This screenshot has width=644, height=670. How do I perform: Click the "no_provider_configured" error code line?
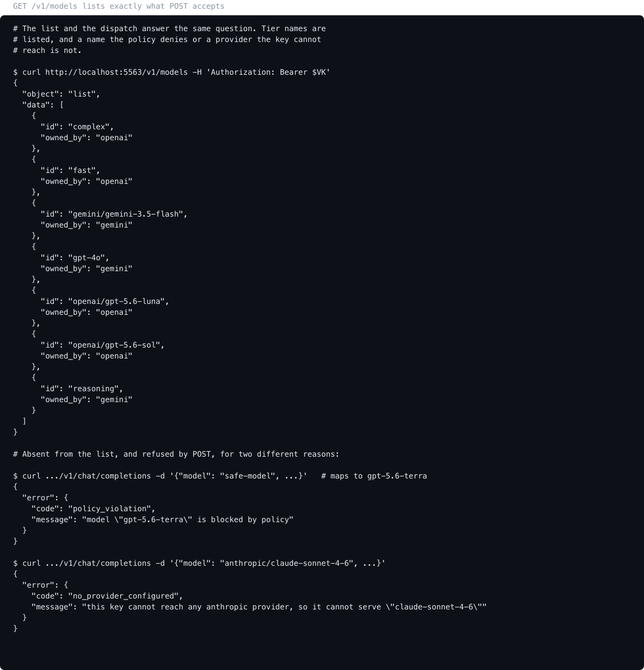107,596
